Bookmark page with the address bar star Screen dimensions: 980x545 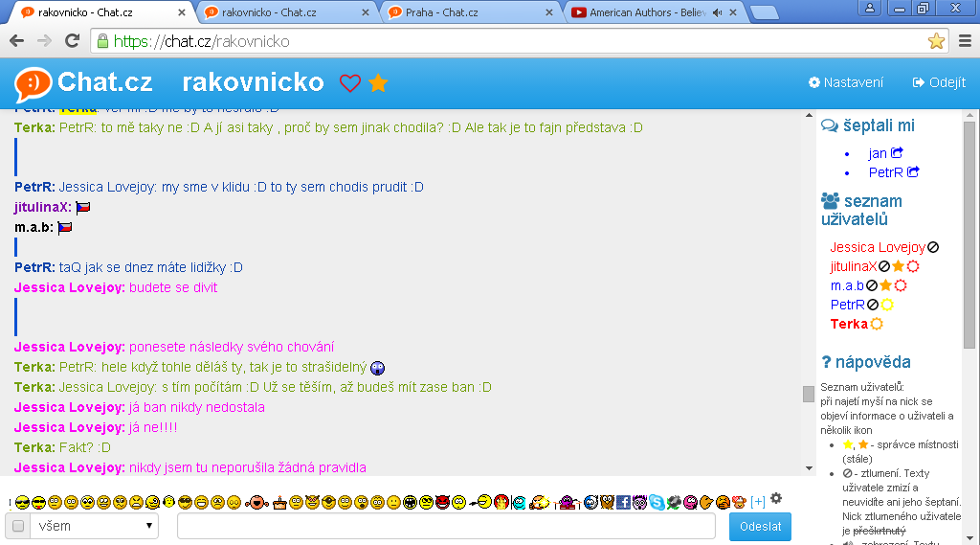click(x=936, y=41)
